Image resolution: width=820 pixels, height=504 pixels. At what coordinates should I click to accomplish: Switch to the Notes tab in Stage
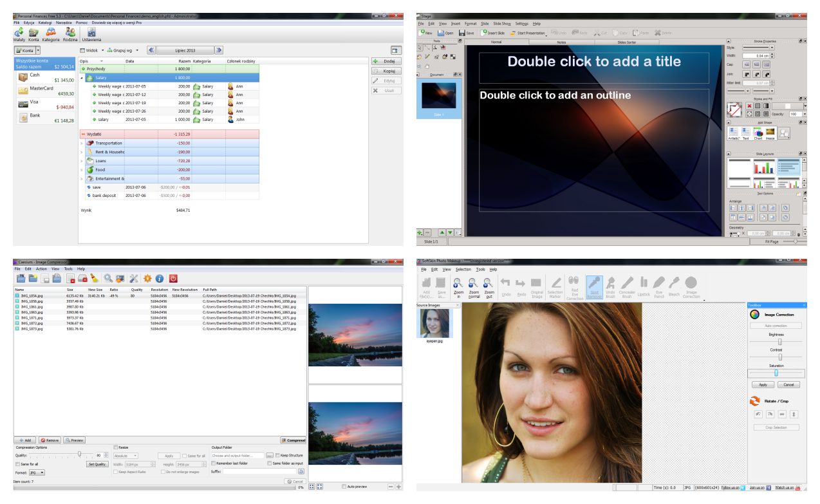(x=561, y=42)
